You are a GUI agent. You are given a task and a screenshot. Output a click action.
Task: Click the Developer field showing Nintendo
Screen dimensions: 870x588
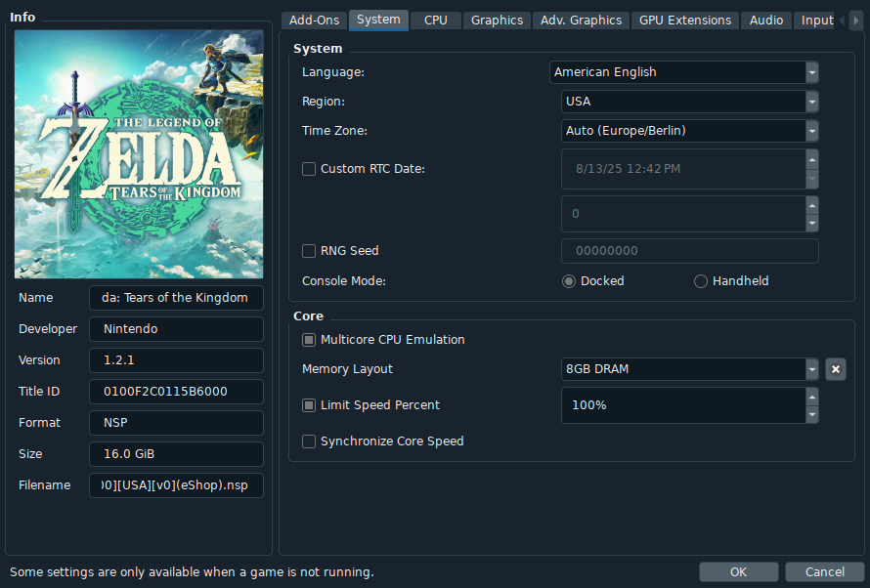[x=176, y=328]
